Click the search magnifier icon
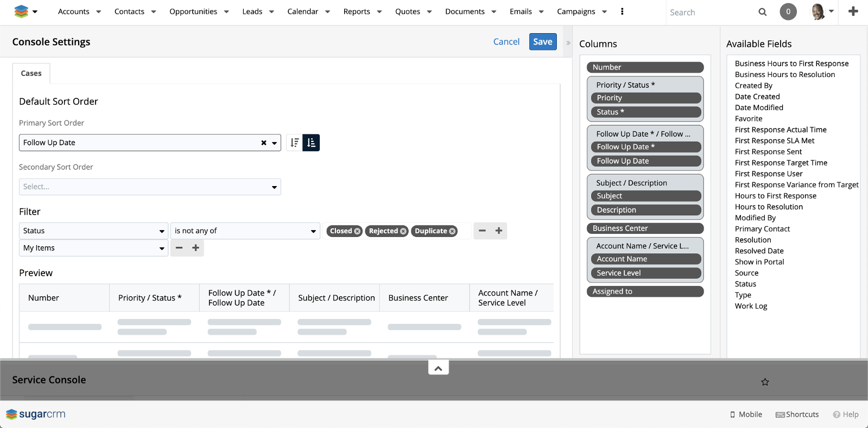 (762, 12)
